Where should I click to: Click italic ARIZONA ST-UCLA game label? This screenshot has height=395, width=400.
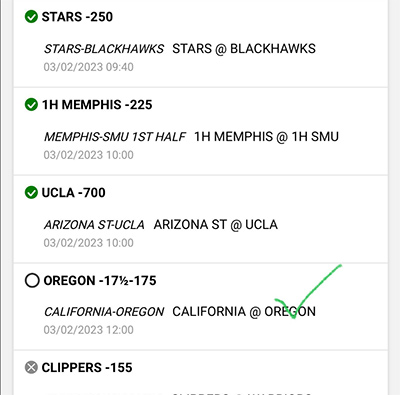(94, 225)
